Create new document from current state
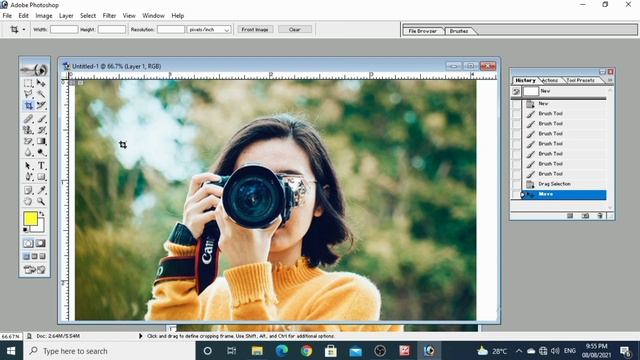This screenshot has width=640, height=360. (570, 216)
